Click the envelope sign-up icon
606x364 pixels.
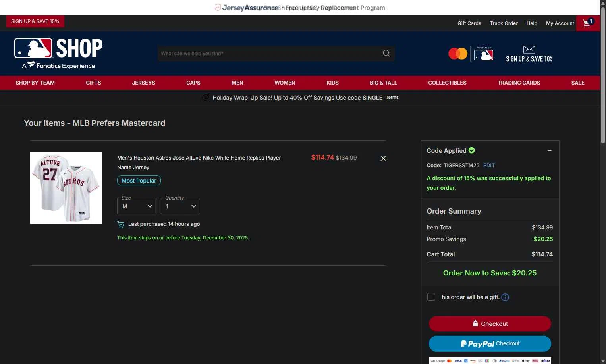[529, 49]
